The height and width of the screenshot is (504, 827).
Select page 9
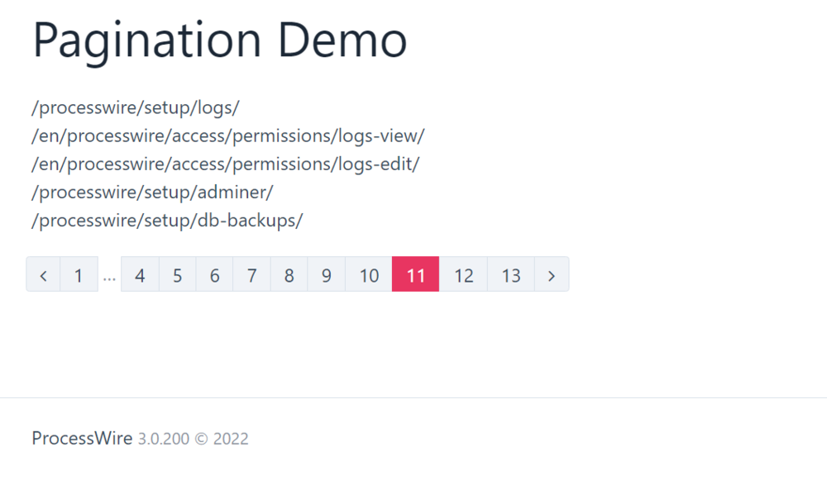[x=326, y=274]
